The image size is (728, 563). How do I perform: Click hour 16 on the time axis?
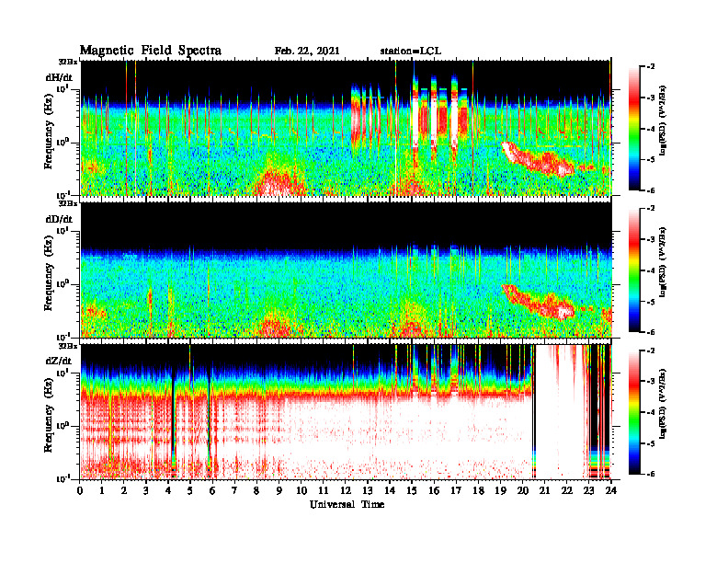[434, 491]
